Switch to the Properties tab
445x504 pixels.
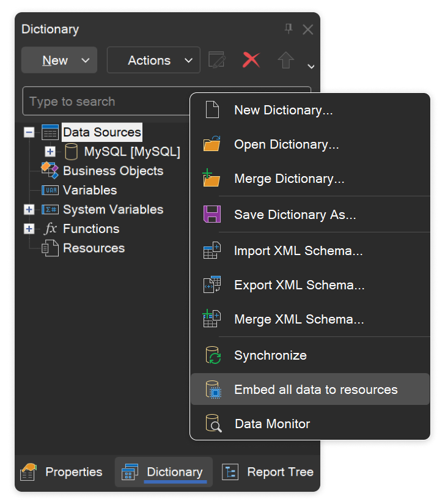[x=61, y=472]
